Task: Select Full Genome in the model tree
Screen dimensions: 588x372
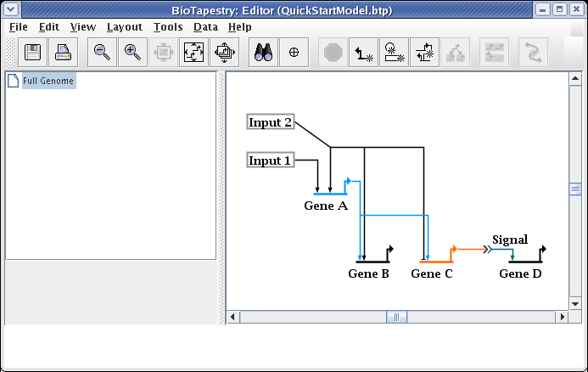Action: pos(48,82)
